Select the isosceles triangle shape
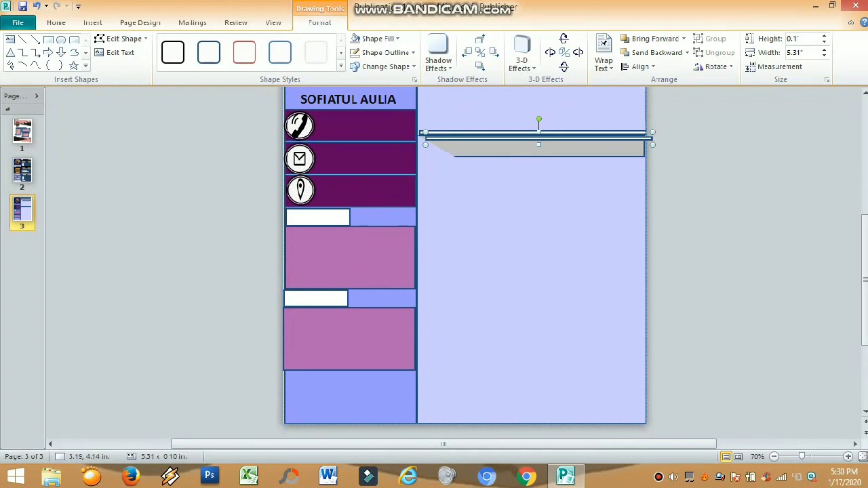 click(10, 52)
